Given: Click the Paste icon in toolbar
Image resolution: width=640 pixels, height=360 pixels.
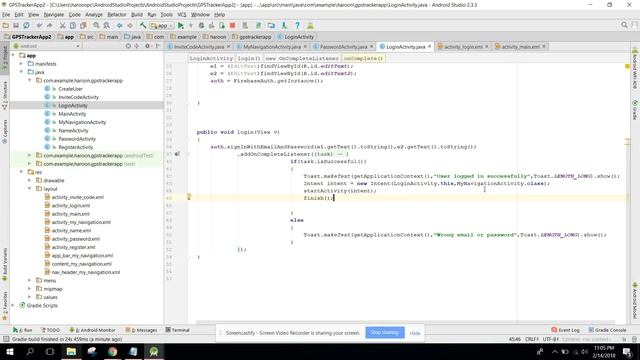Looking at the screenshot, I should tap(83, 25).
